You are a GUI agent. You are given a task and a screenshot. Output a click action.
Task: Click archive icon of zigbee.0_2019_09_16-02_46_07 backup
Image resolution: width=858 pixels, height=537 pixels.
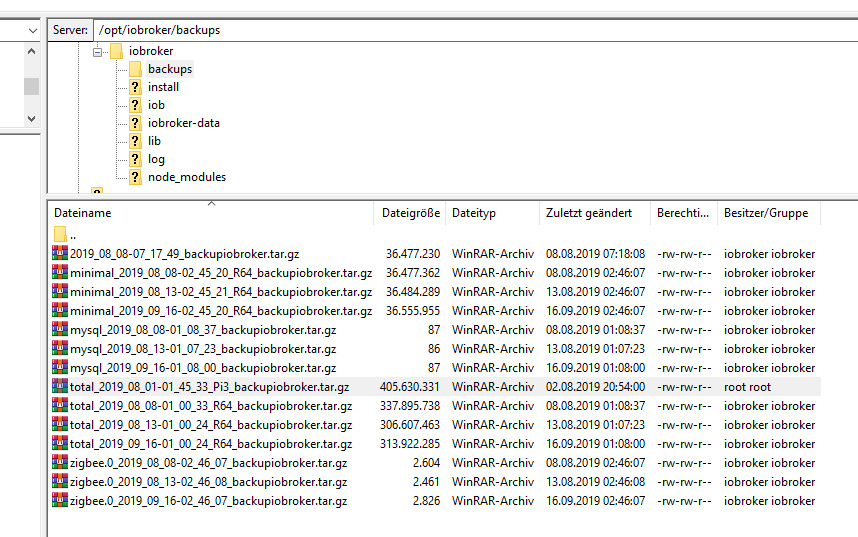click(60, 500)
